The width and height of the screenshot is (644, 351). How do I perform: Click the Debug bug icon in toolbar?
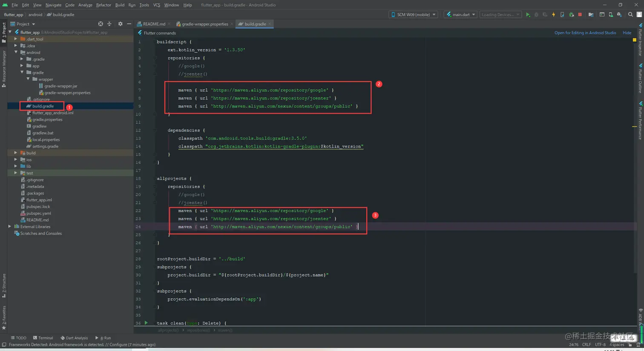(x=536, y=14)
